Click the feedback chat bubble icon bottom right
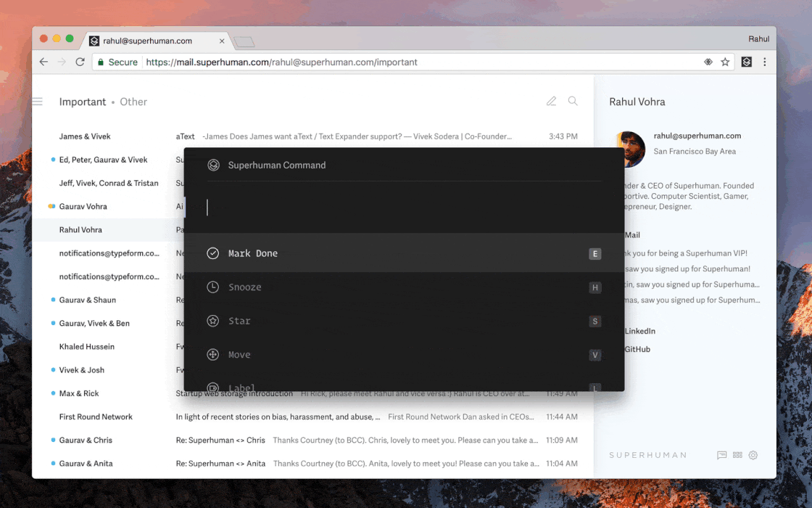Viewport: 812px width, 508px height. pos(721,455)
